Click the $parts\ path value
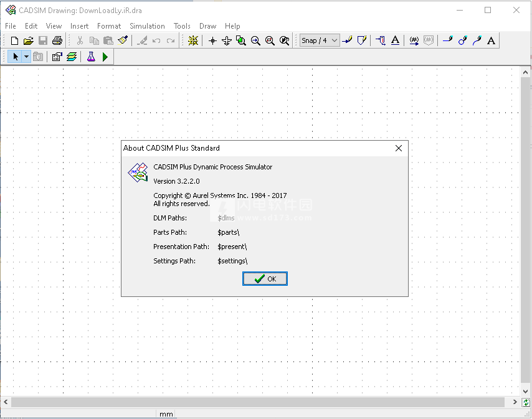532x419 pixels. [229, 232]
